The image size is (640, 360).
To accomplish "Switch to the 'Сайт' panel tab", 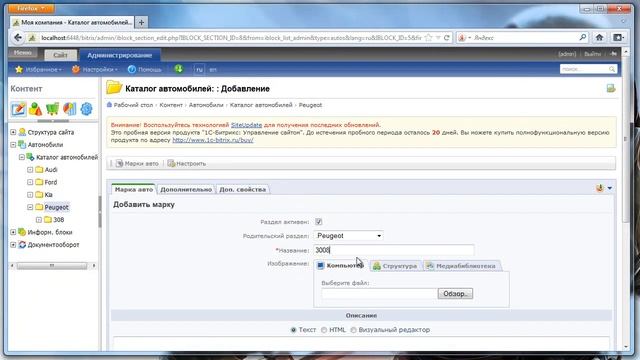I will coord(60,55).
